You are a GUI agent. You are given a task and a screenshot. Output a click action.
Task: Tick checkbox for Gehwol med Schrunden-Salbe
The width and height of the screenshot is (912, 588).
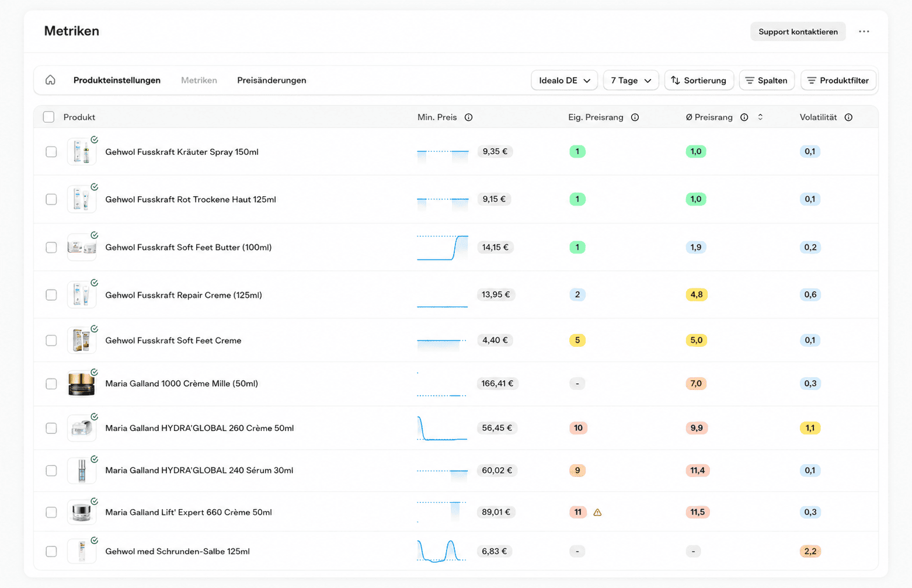point(51,551)
